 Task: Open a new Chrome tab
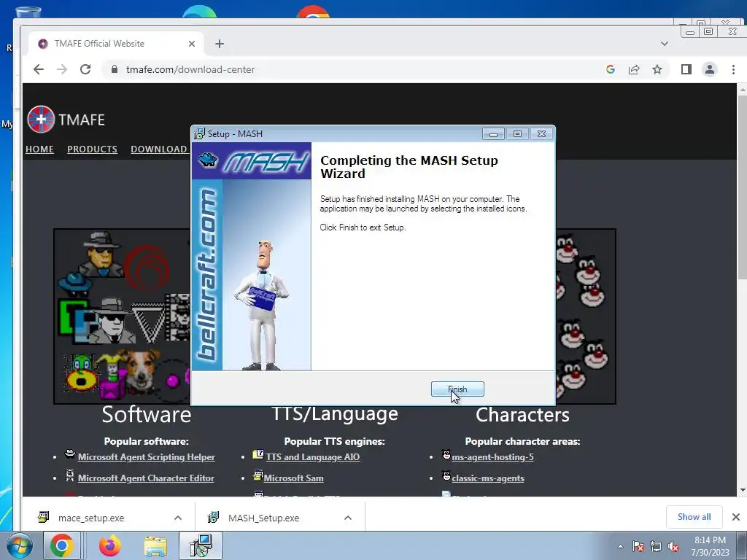point(219,44)
